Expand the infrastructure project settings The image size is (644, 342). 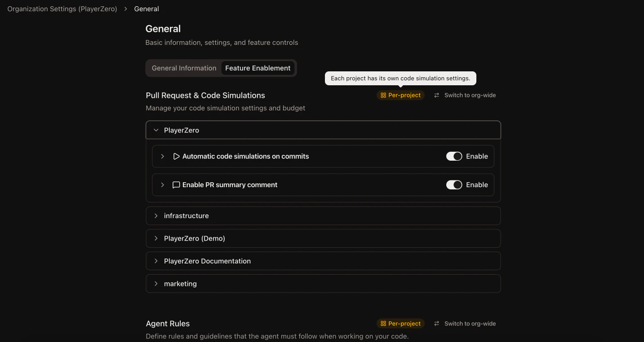point(156,215)
